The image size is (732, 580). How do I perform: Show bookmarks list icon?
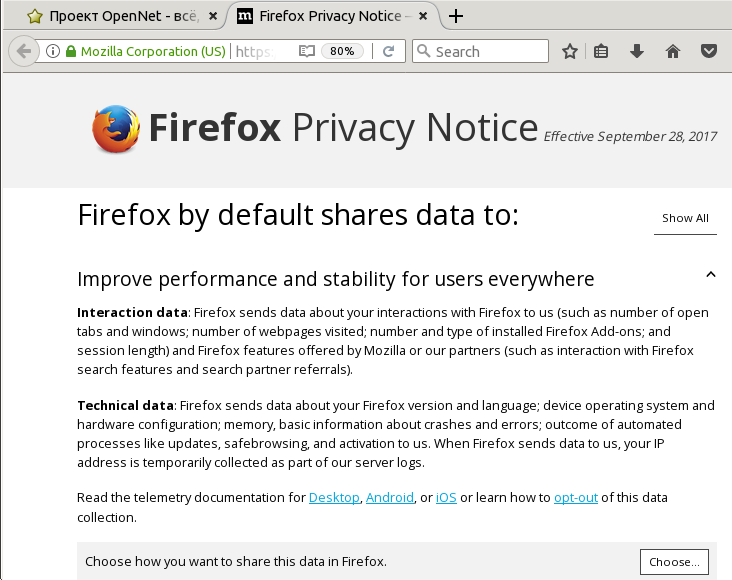[x=601, y=51]
